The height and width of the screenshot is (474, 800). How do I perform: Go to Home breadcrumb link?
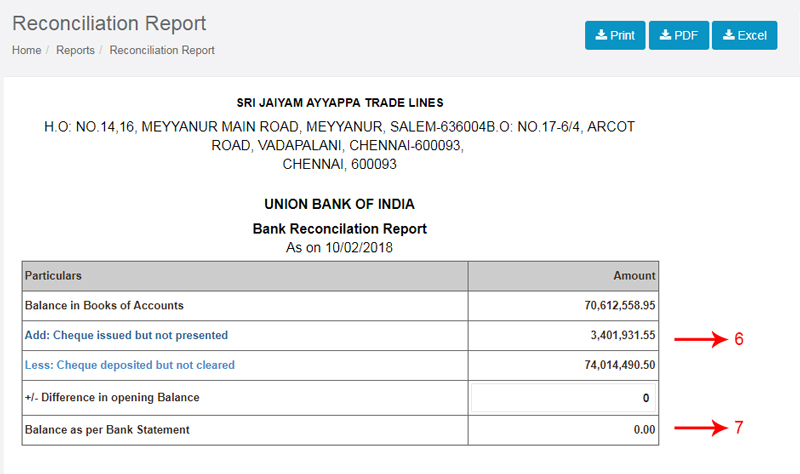pyautogui.click(x=27, y=50)
